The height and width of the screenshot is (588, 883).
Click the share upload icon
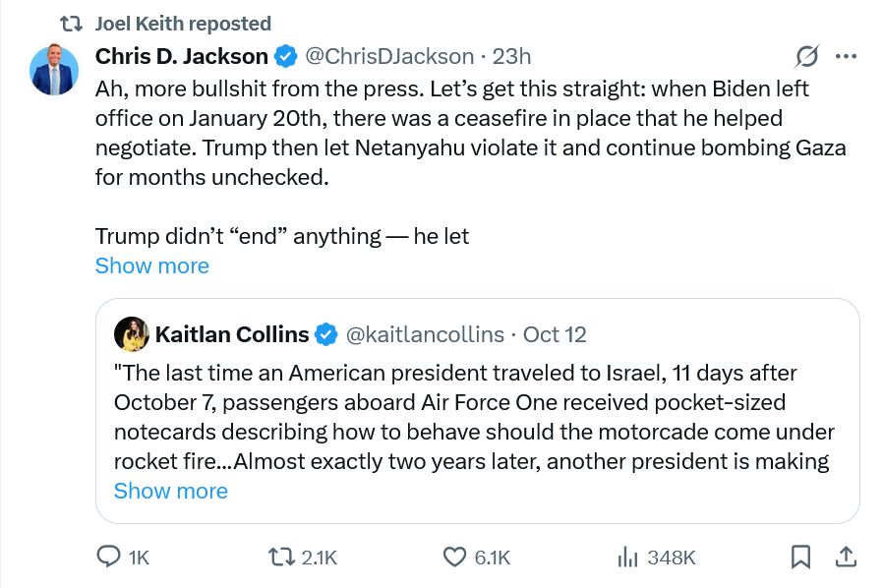[x=845, y=557]
